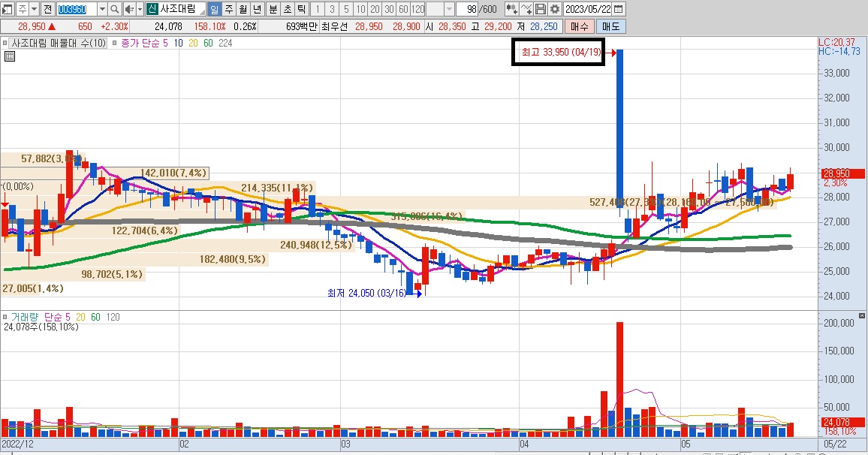
Task: Click the small square marker before 종가 단순
Action: click(115, 43)
